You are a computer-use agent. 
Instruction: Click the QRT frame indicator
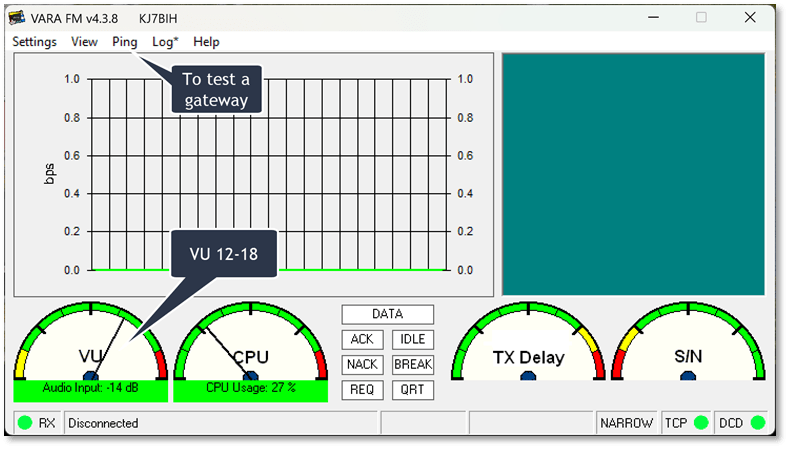413,390
